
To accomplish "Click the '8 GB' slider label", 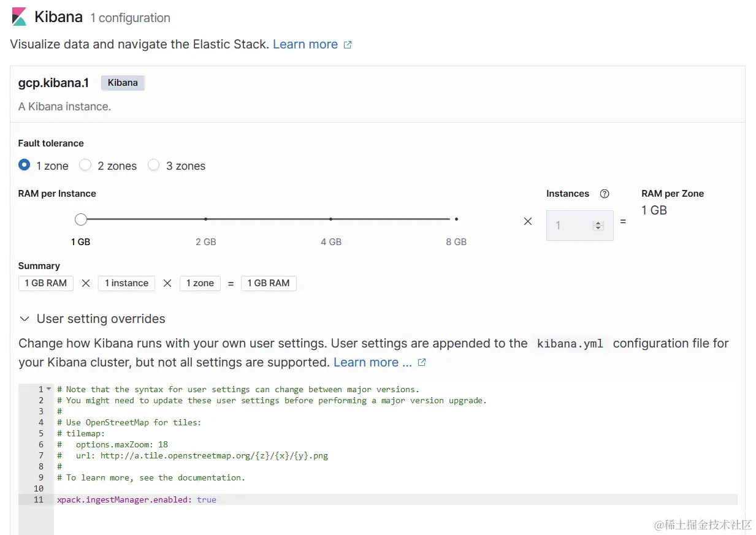I will point(456,241).
